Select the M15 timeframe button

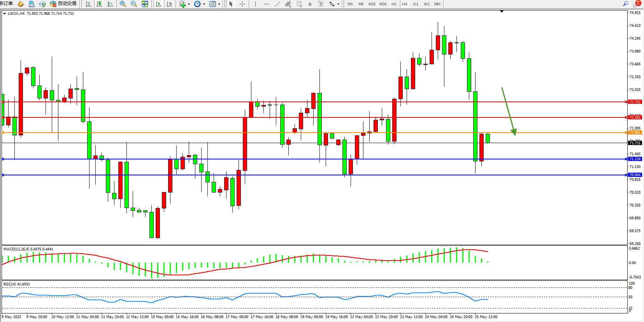click(372, 4)
